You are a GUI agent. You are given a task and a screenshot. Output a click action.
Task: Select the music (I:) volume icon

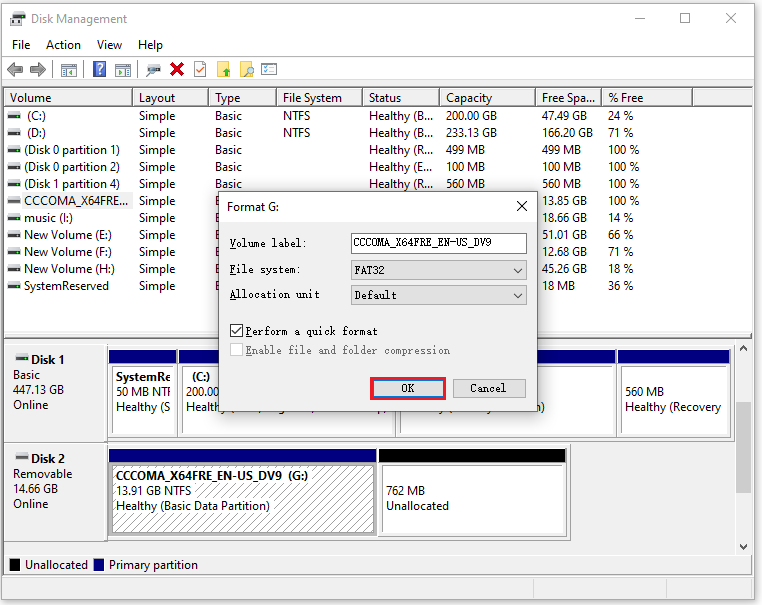15,218
